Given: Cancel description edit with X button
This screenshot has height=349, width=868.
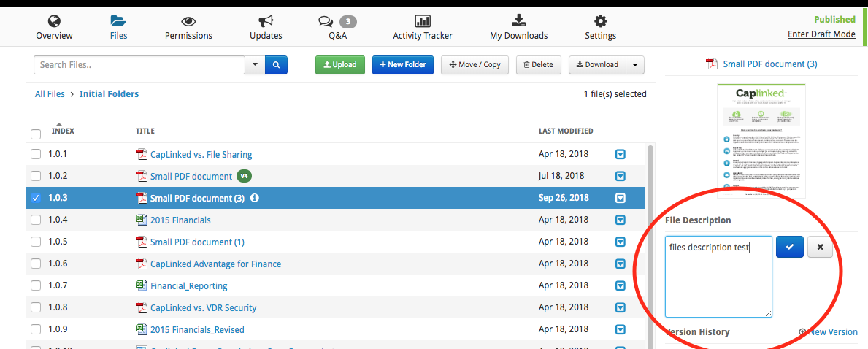Looking at the screenshot, I should pyautogui.click(x=820, y=247).
